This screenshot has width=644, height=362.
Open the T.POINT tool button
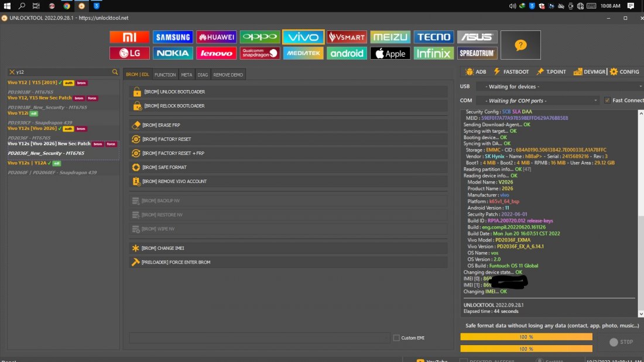point(551,72)
